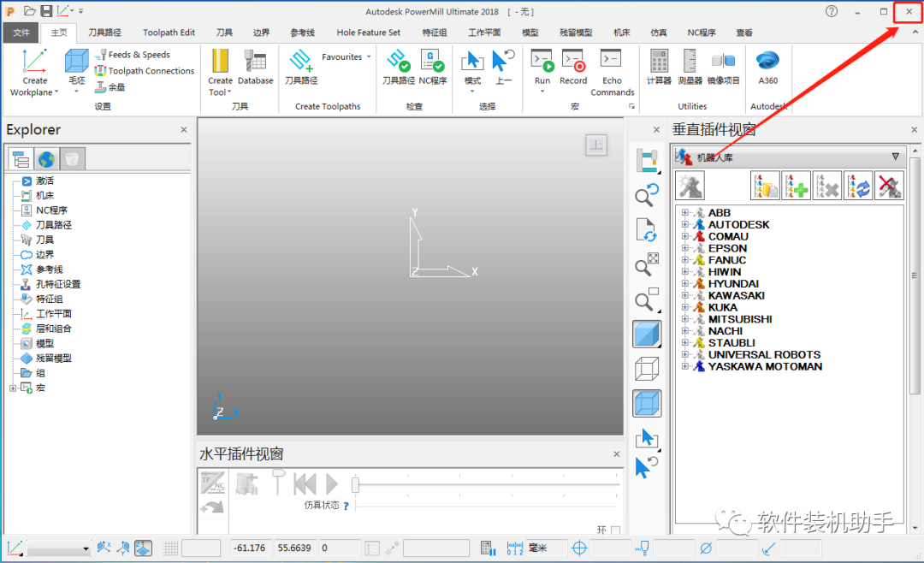The image size is (924, 563).
Task: Open the 文件 file menu
Action: [21, 33]
